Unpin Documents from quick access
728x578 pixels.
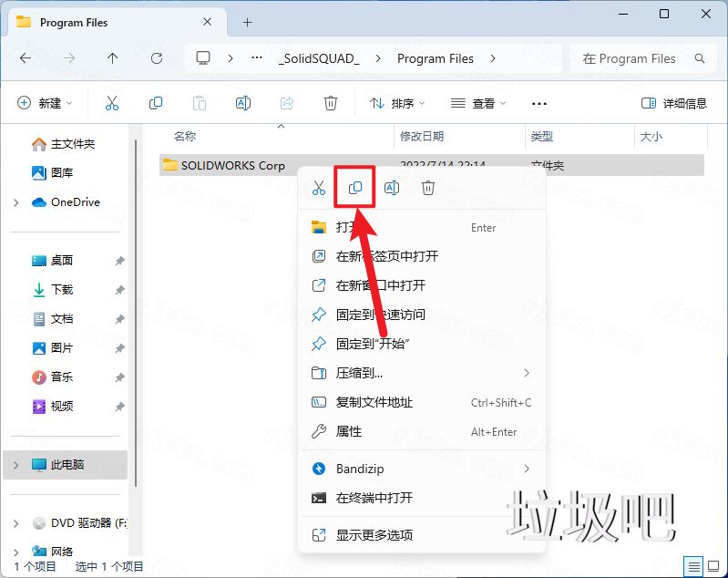[119, 319]
